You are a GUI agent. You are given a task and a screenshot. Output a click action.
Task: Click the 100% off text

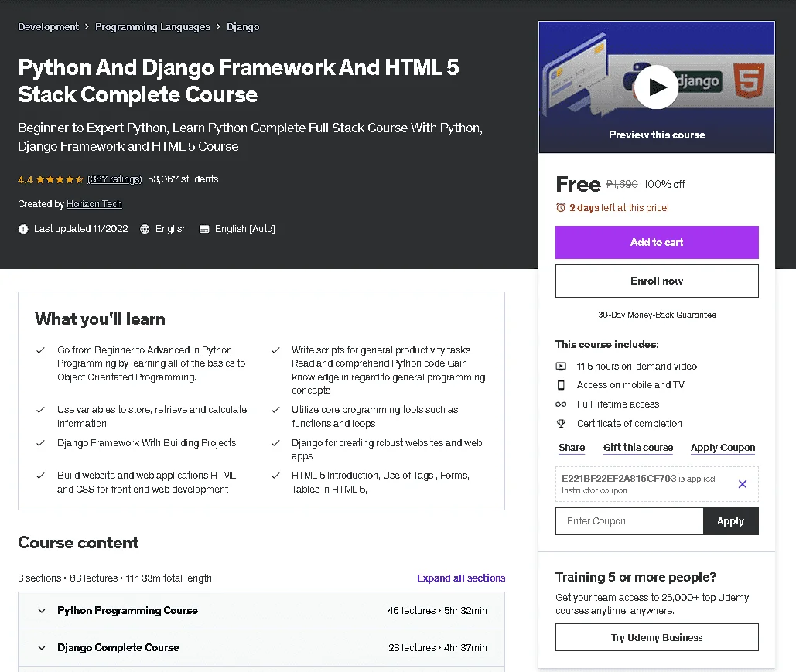[664, 184]
